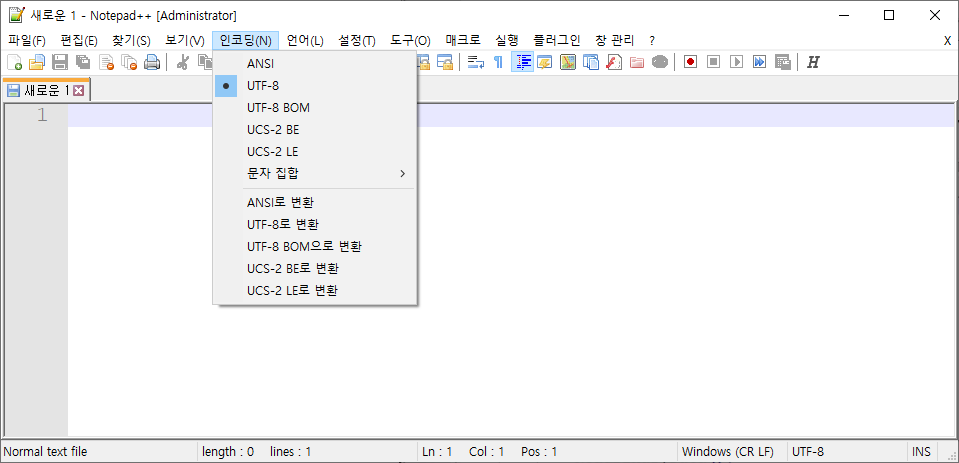Close the 새로운 1 tab
Image resolution: width=959 pixels, height=463 pixels.
tap(78, 91)
